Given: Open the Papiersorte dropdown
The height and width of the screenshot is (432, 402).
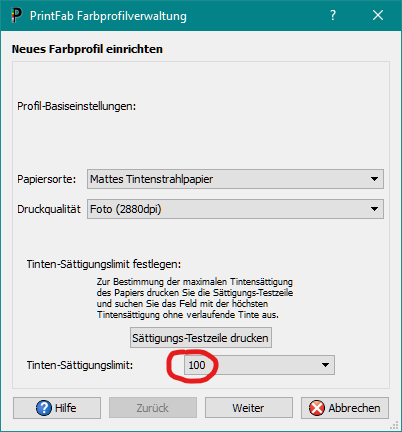Looking at the screenshot, I should 235,179.
